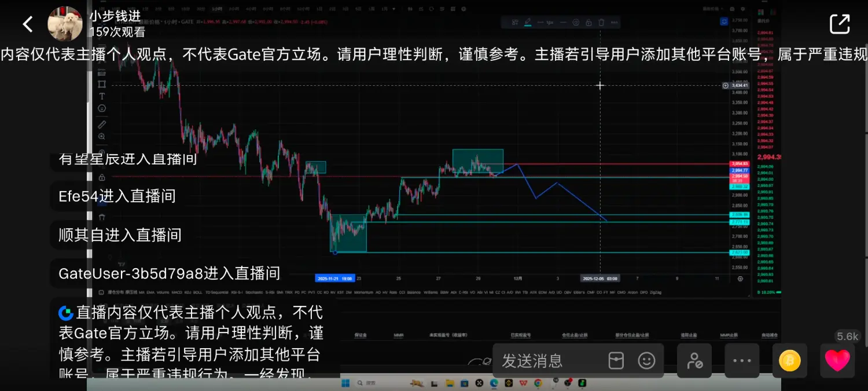Select the Williams indicator in indicator bar
Image resolution: width=868 pixels, height=391 pixels.
[431, 293]
